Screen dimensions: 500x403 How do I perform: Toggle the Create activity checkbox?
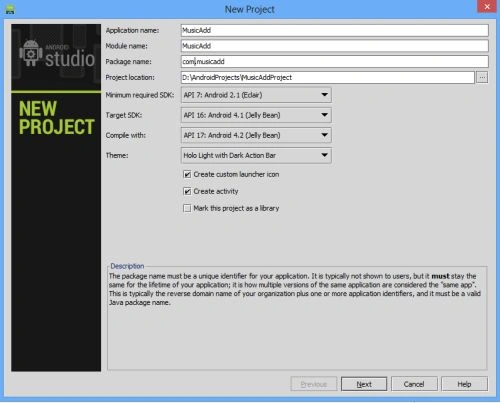point(187,191)
